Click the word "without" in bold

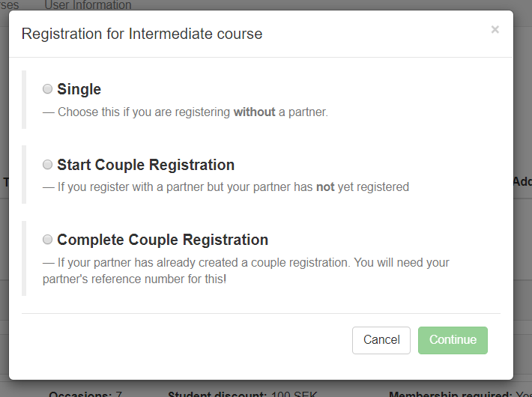pos(255,113)
